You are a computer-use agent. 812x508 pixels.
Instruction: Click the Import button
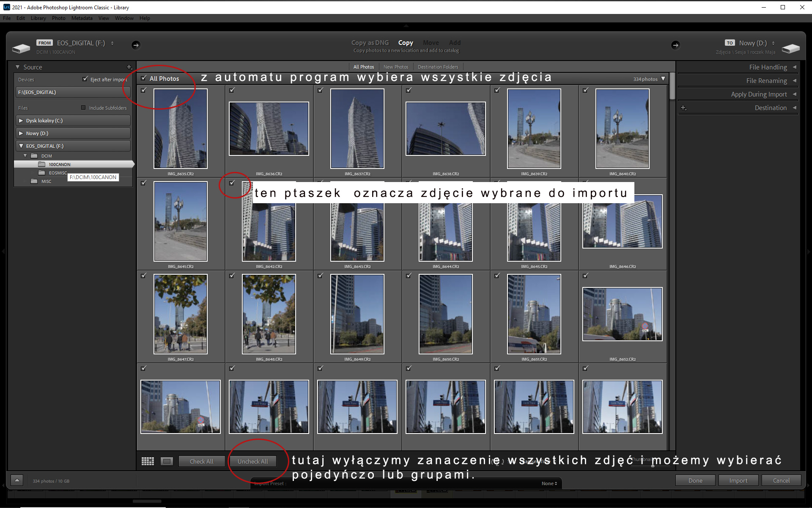(x=738, y=480)
